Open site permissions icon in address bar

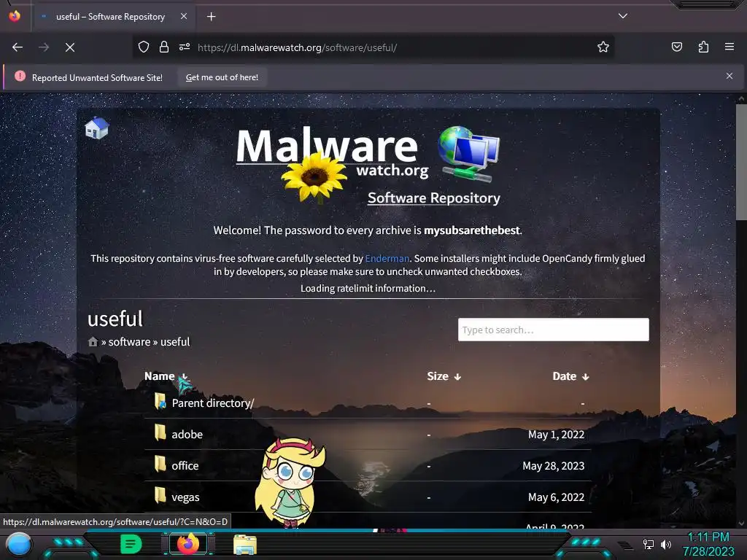[185, 47]
